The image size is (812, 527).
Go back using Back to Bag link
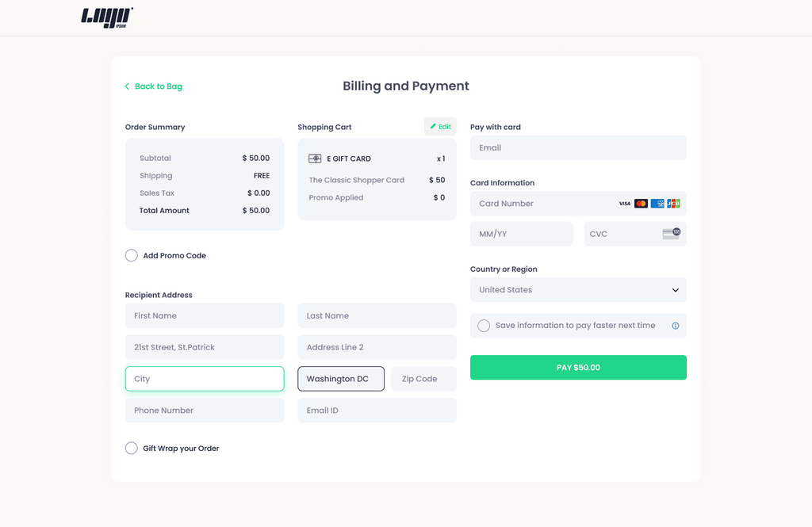tap(154, 86)
